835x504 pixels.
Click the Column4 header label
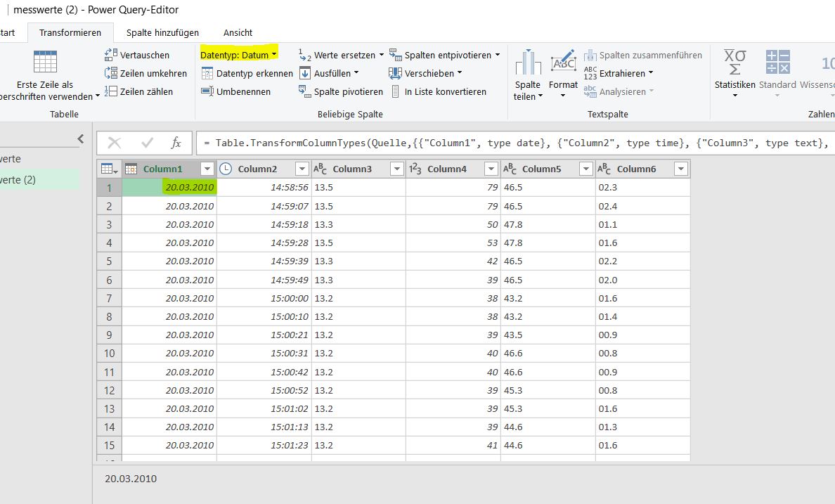[447, 169]
